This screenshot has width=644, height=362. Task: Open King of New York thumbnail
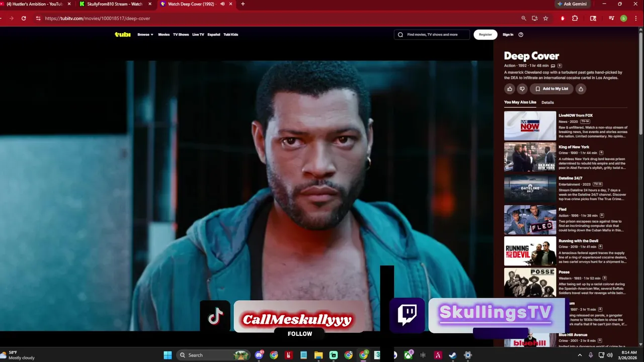click(x=530, y=157)
